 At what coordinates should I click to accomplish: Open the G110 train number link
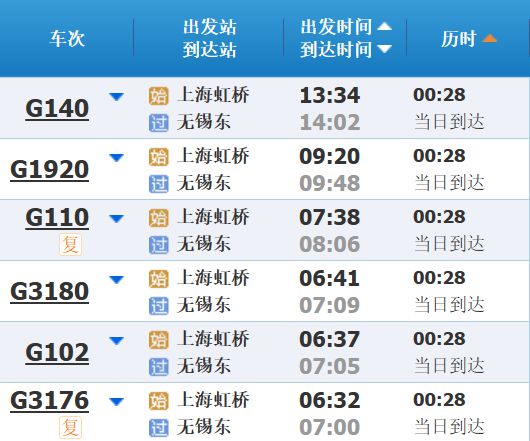57,217
